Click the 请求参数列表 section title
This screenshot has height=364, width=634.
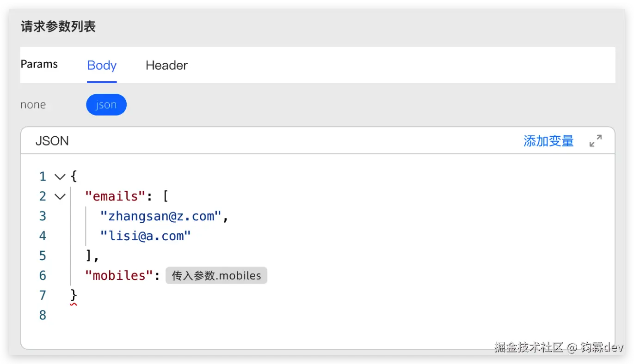(x=58, y=27)
